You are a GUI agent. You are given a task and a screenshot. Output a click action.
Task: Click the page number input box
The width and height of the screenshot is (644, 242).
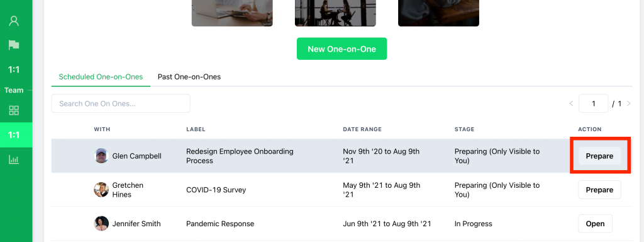coord(594,104)
